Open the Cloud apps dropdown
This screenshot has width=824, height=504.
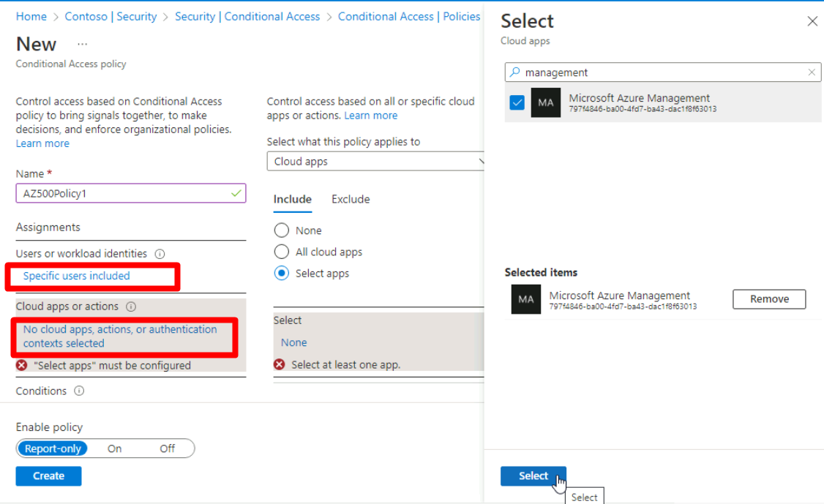click(375, 162)
